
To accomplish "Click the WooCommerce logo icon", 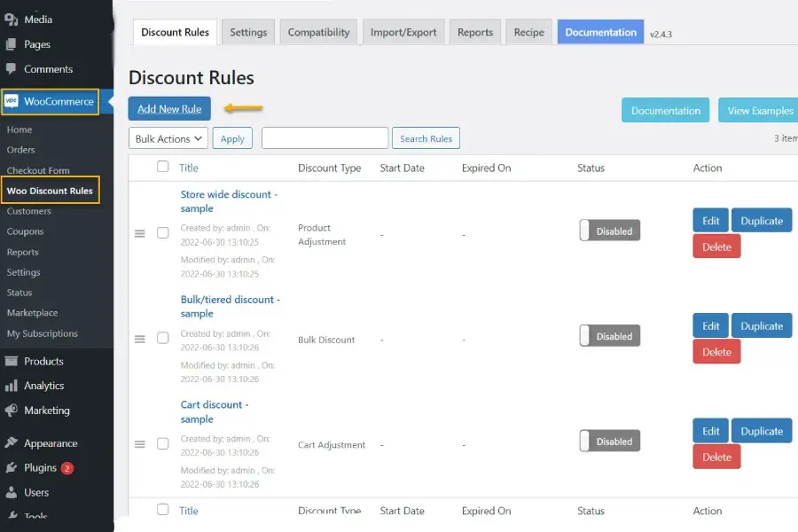I will [12, 101].
